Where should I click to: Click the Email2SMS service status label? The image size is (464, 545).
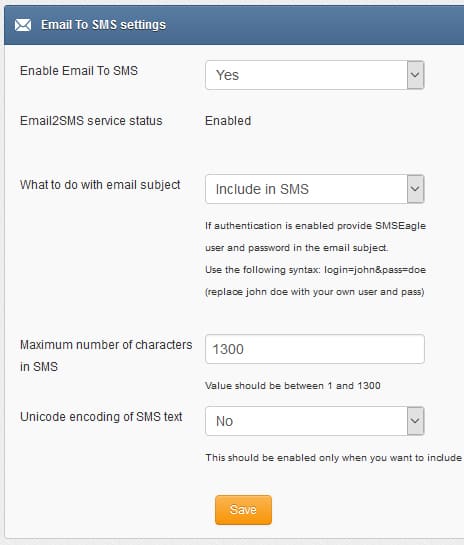[x=91, y=121]
